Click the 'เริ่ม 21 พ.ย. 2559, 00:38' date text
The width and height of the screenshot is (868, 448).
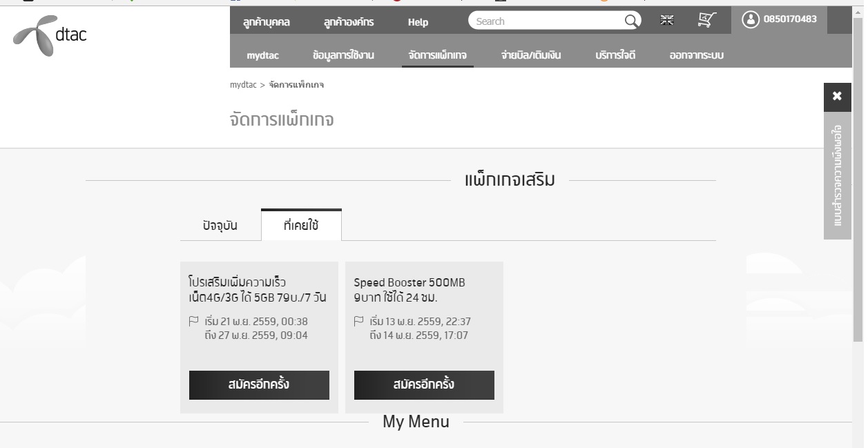tap(256, 322)
